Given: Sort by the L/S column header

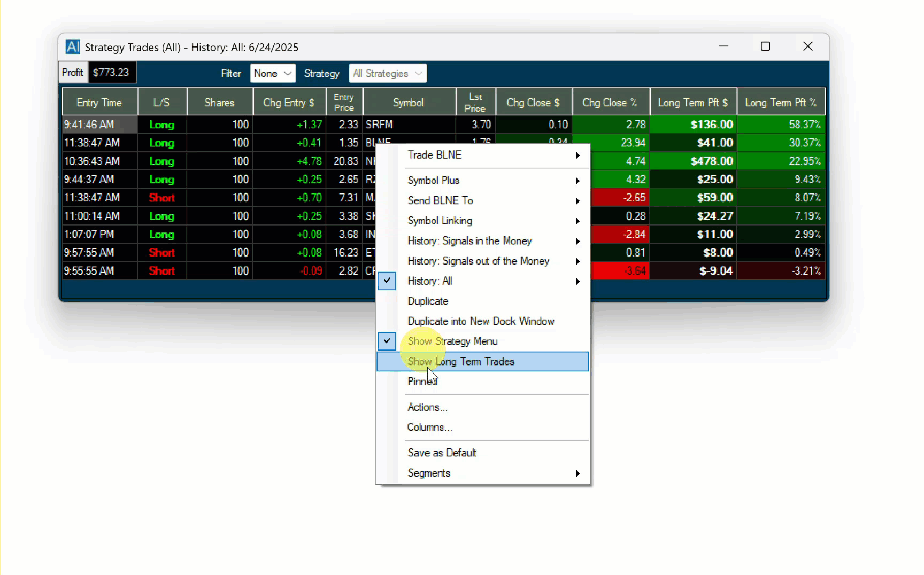Looking at the screenshot, I should pyautogui.click(x=162, y=102).
